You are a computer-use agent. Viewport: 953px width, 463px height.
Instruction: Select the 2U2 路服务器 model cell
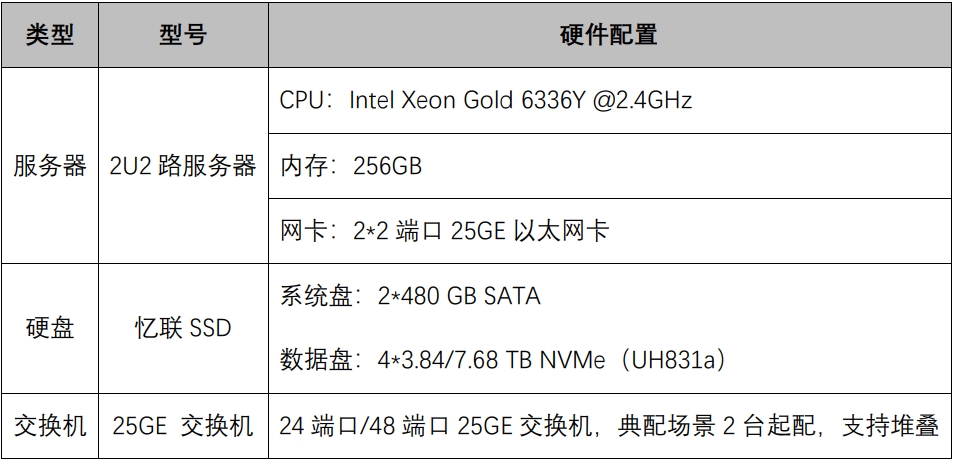[182, 166]
